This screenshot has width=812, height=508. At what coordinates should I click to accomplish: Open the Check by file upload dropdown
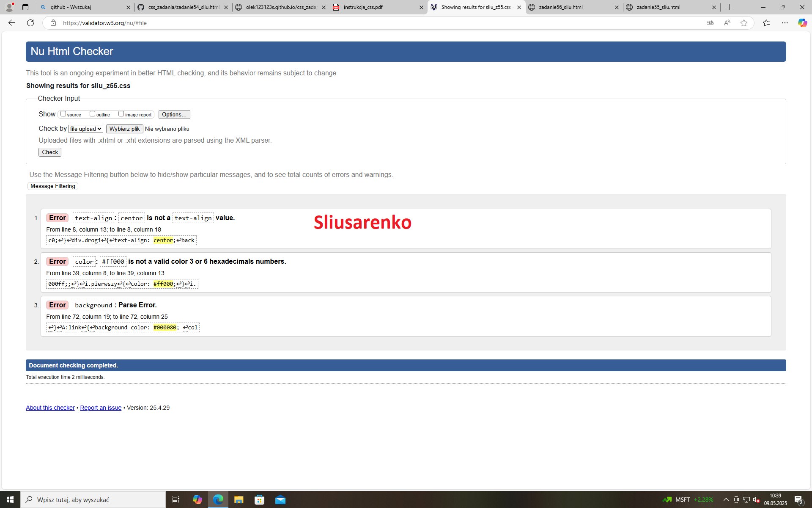coord(85,129)
